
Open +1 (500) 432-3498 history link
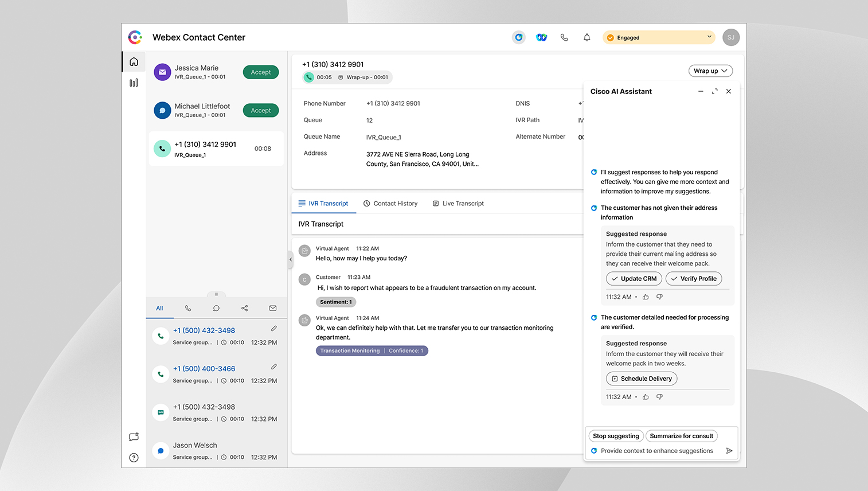pyautogui.click(x=204, y=330)
